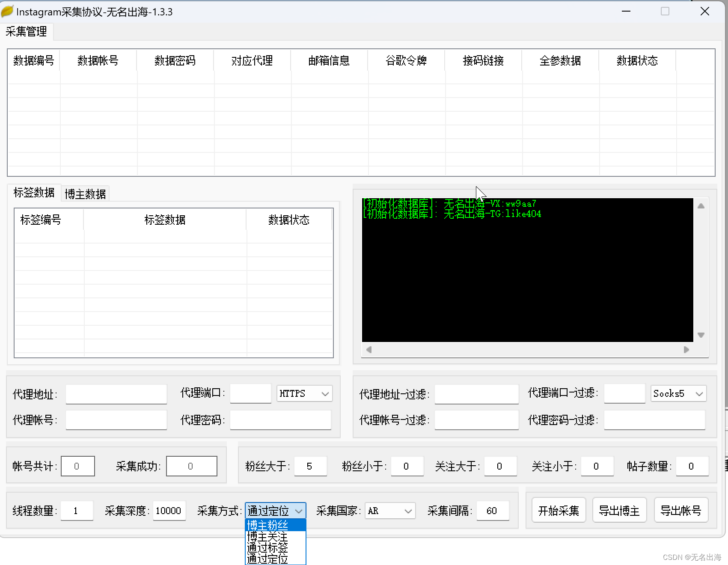Viewport: 728px width, 565px height.
Task: Switch to the 标签数据 tab
Action: coord(34,193)
